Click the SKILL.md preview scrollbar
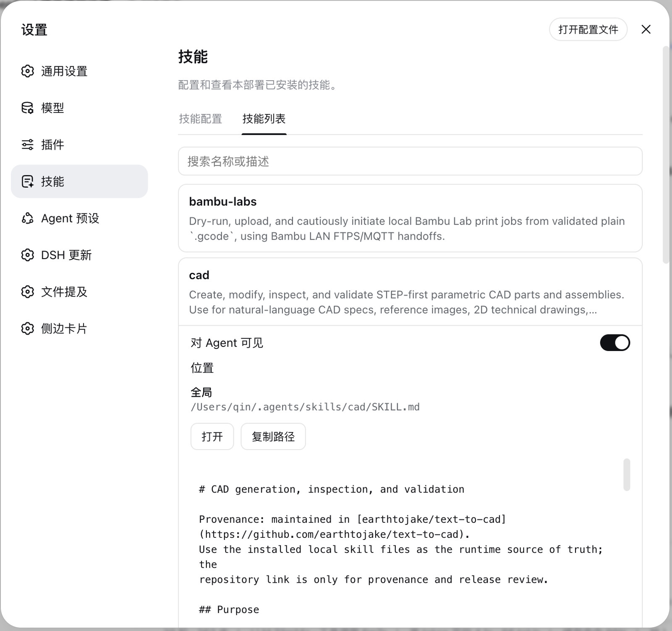Image resolution: width=672 pixels, height=631 pixels. 627,474
